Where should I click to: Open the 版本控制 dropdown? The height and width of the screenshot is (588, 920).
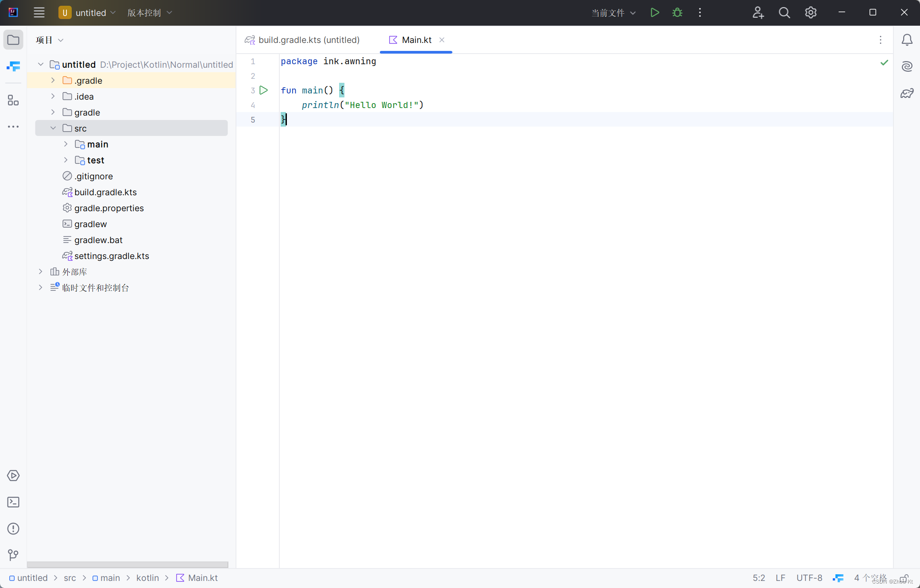pos(150,12)
